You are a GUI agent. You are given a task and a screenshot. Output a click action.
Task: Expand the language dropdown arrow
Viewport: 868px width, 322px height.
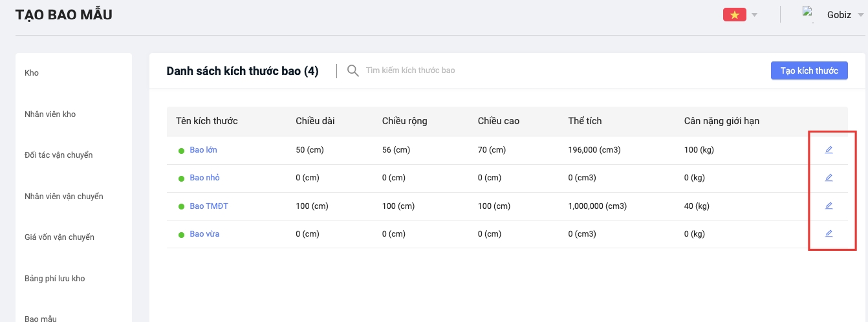(754, 15)
